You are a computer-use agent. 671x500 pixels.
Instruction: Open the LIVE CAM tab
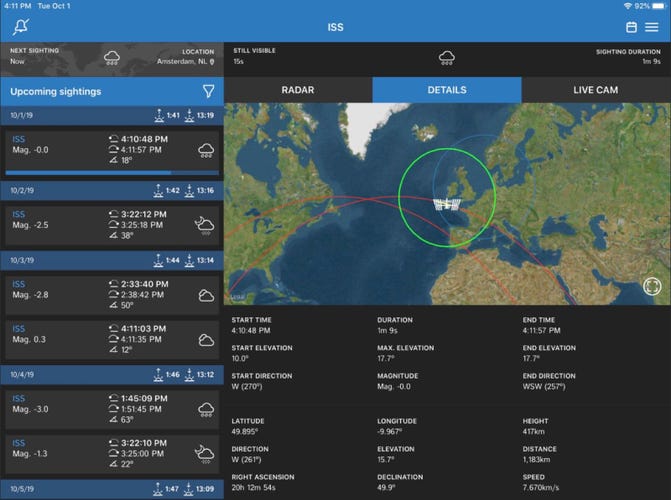(x=596, y=90)
